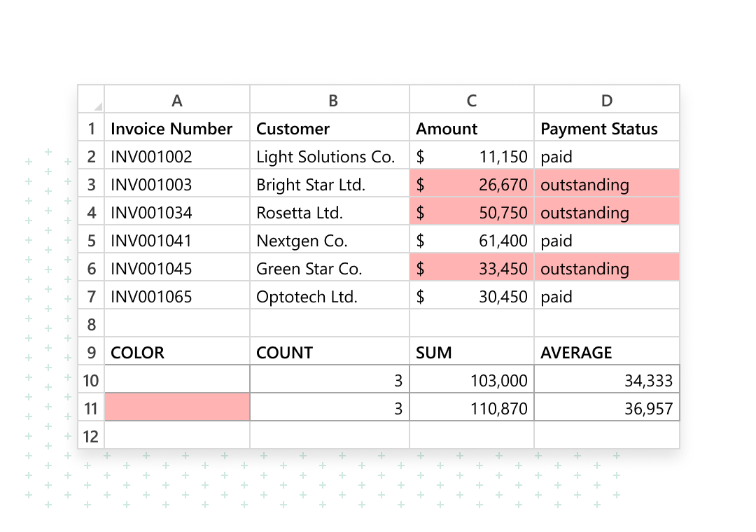Screen dimensions: 756x532
Task: Select row 9 header
Action: (90, 352)
